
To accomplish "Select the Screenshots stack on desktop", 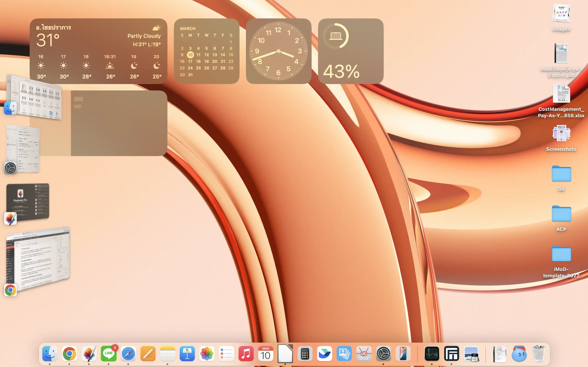I will click(x=561, y=133).
